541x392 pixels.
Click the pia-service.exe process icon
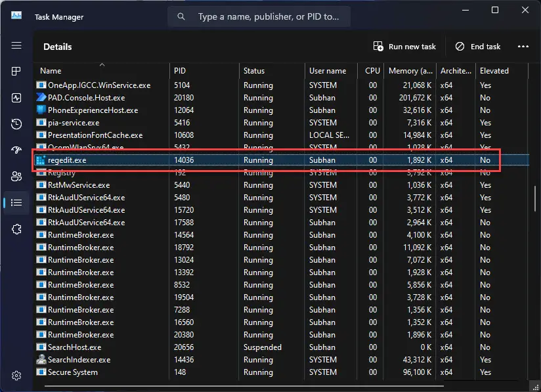tap(41, 123)
